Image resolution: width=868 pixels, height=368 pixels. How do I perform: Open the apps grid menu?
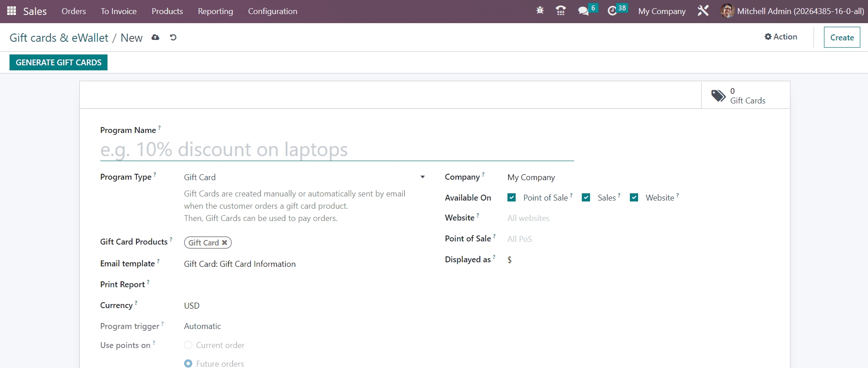12,11
